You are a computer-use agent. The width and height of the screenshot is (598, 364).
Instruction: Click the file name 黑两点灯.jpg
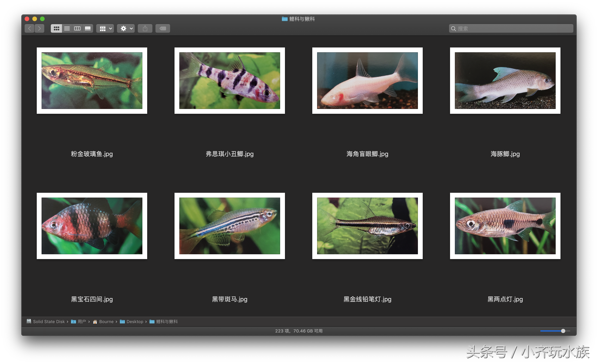(x=505, y=299)
